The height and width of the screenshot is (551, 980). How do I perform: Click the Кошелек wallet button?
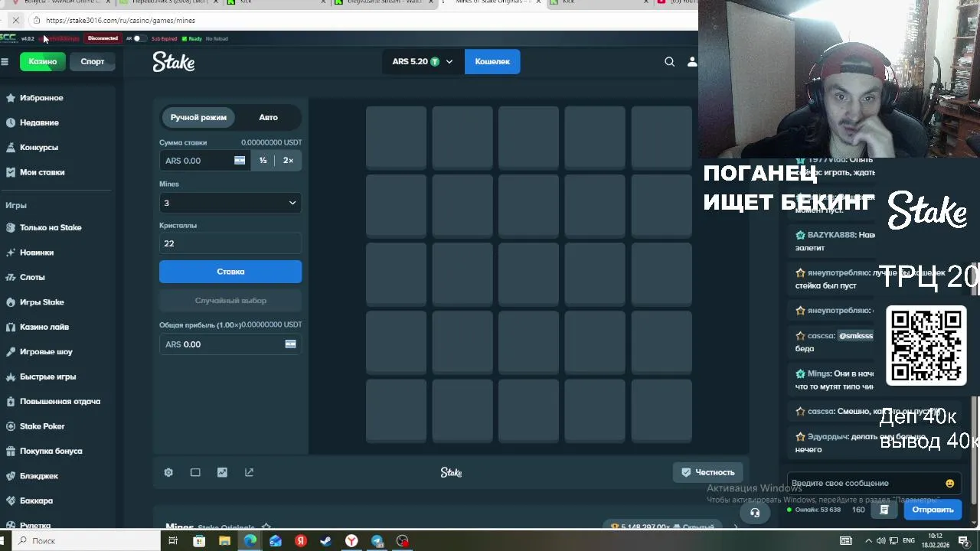(492, 61)
